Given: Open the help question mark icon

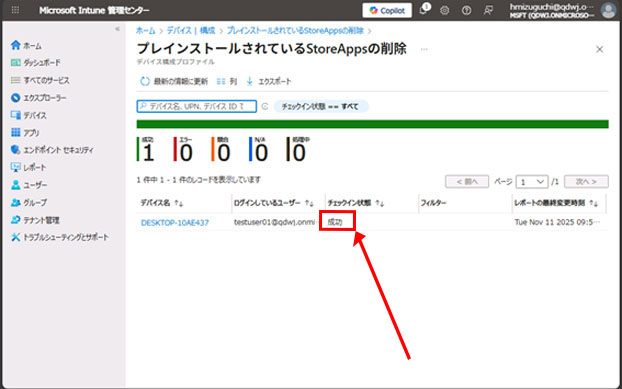Looking at the screenshot, I should [x=466, y=11].
